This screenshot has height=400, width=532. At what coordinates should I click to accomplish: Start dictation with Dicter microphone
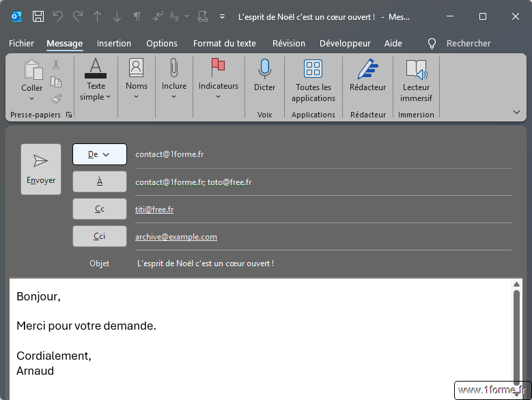(265, 75)
